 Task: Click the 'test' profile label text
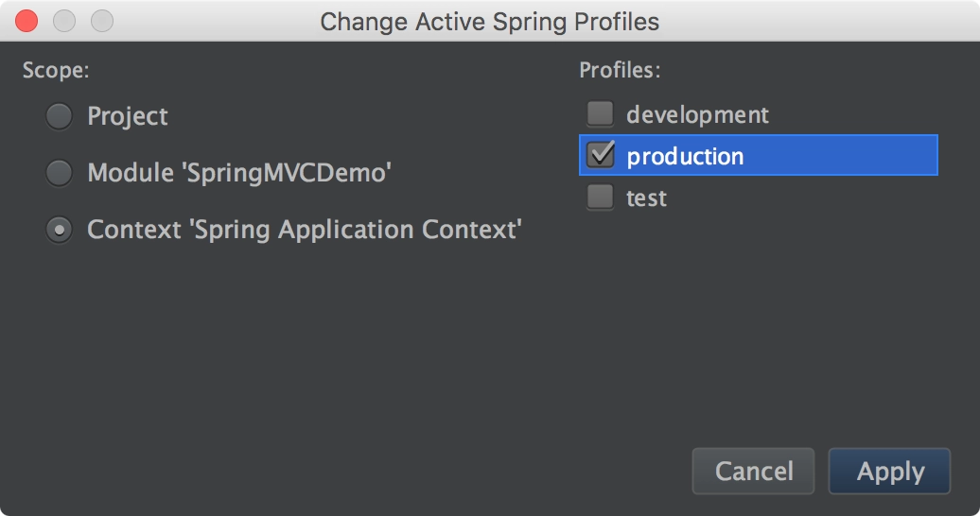point(646,198)
